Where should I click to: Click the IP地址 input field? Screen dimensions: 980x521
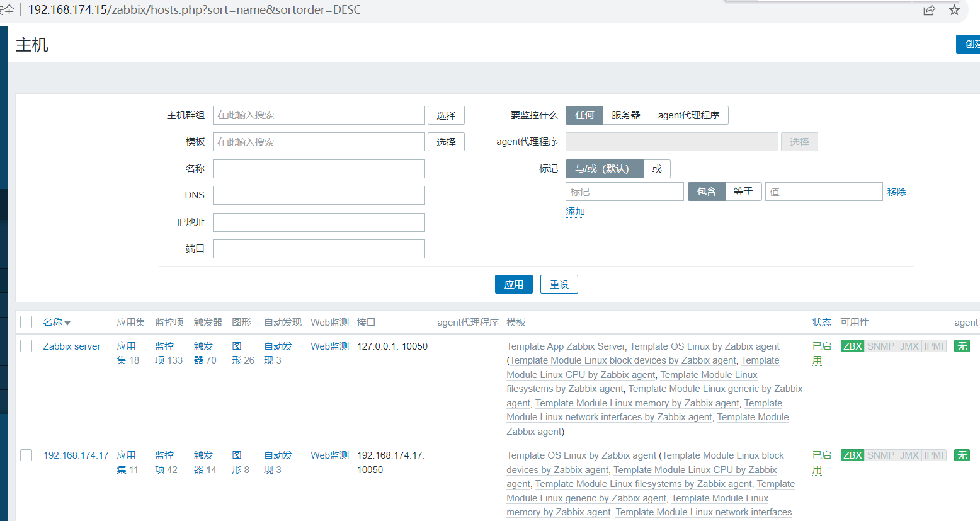[319, 222]
